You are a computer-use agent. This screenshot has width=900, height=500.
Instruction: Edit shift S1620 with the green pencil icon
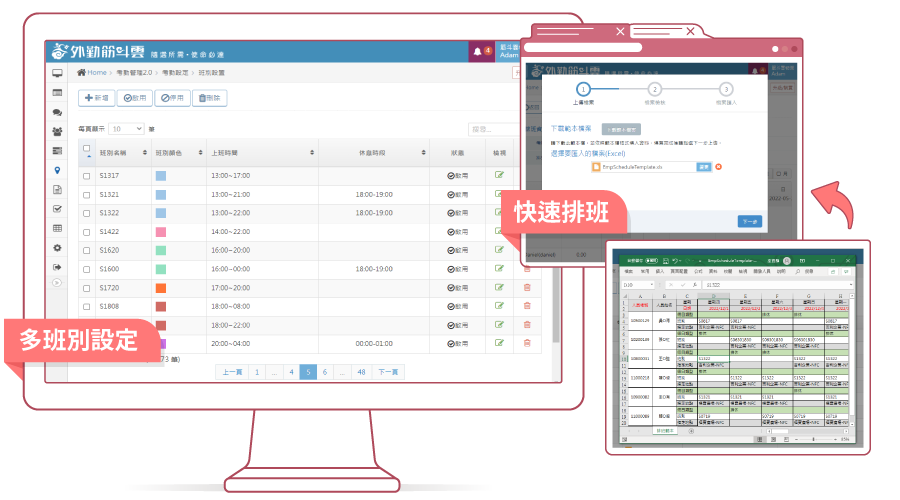click(x=499, y=250)
